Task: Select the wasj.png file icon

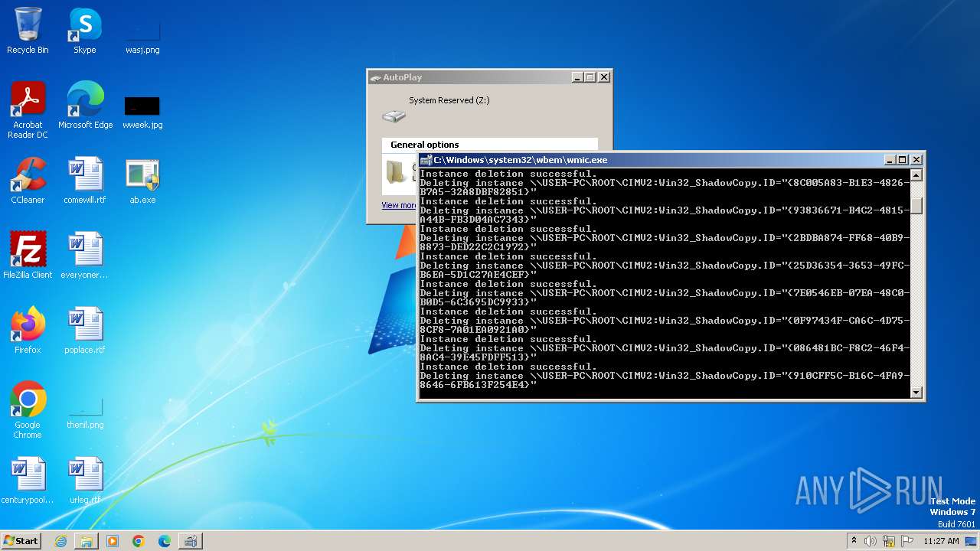Action: [x=142, y=36]
